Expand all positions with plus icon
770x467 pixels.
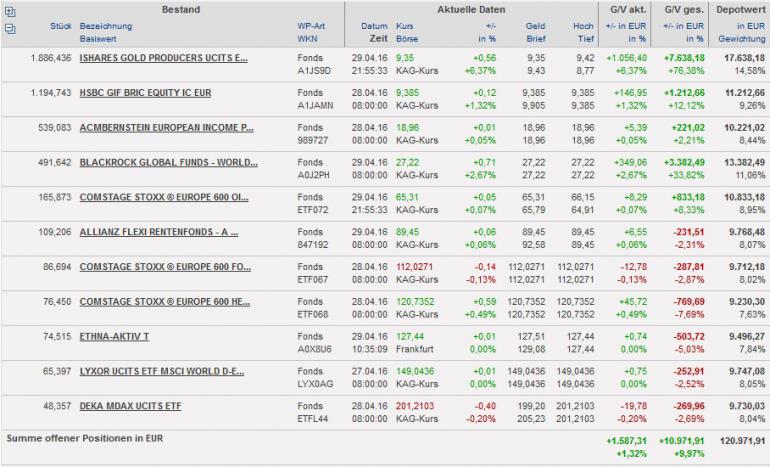tap(10, 11)
